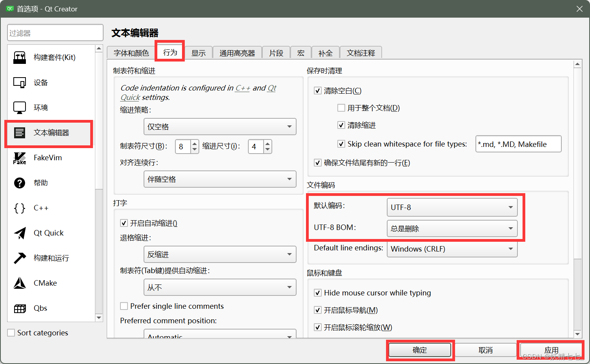
Task: Increase 制表符尺寸 with the up arrow
Action: [195, 143]
